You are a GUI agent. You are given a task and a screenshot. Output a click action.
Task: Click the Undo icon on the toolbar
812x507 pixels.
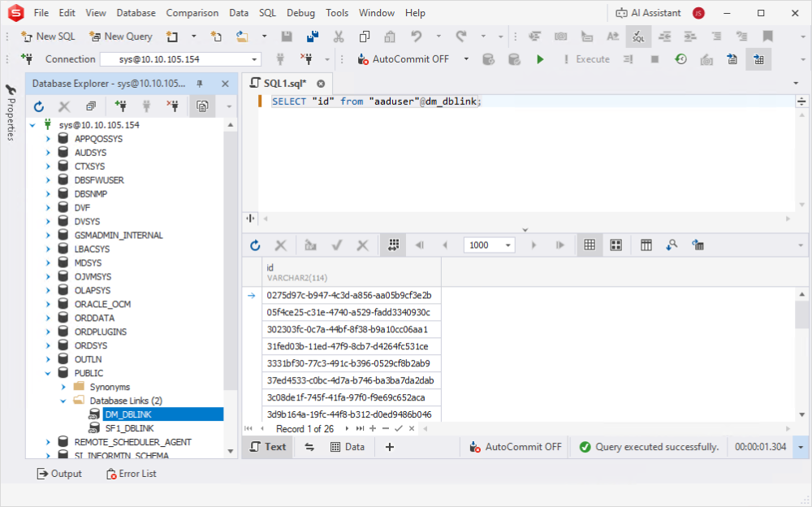pyautogui.click(x=415, y=36)
